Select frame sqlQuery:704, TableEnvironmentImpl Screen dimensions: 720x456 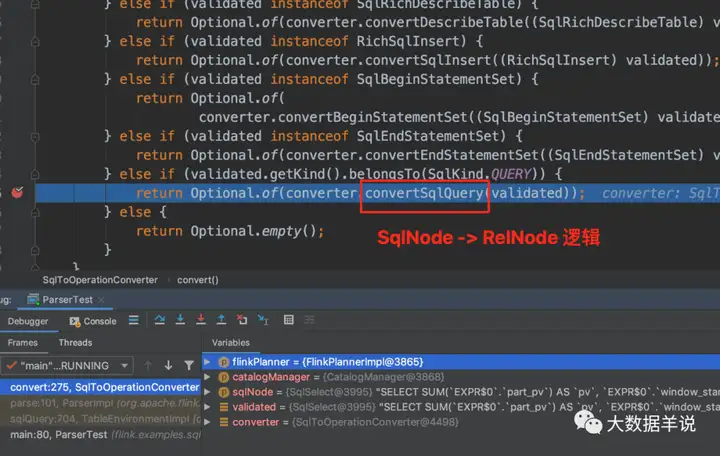point(101,419)
